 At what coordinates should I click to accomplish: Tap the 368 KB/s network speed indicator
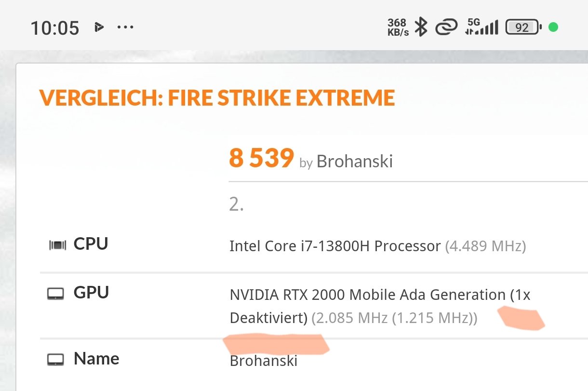click(x=398, y=27)
